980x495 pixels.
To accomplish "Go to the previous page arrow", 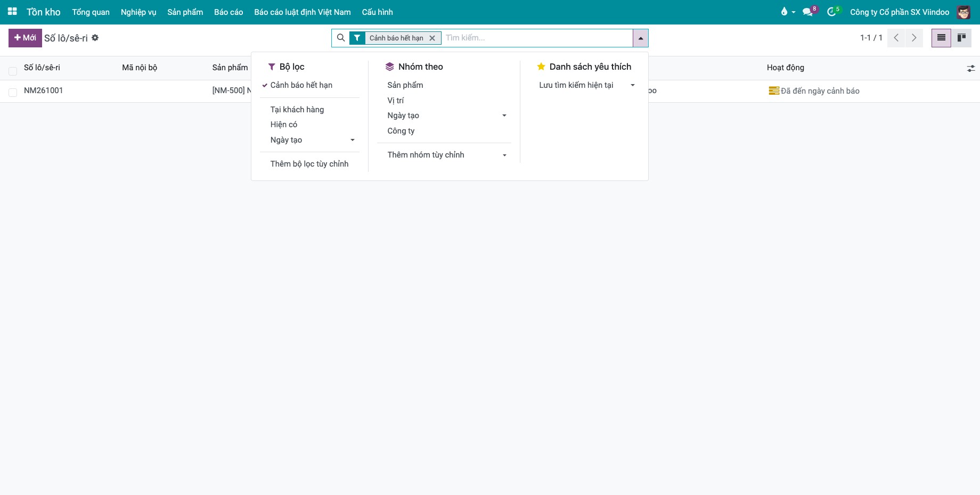I will [x=896, y=38].
